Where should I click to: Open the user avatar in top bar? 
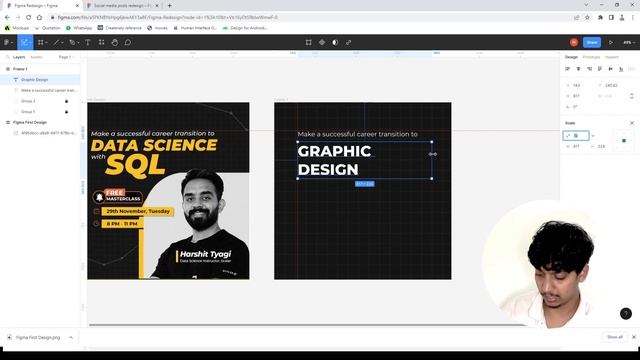point(574,42)
